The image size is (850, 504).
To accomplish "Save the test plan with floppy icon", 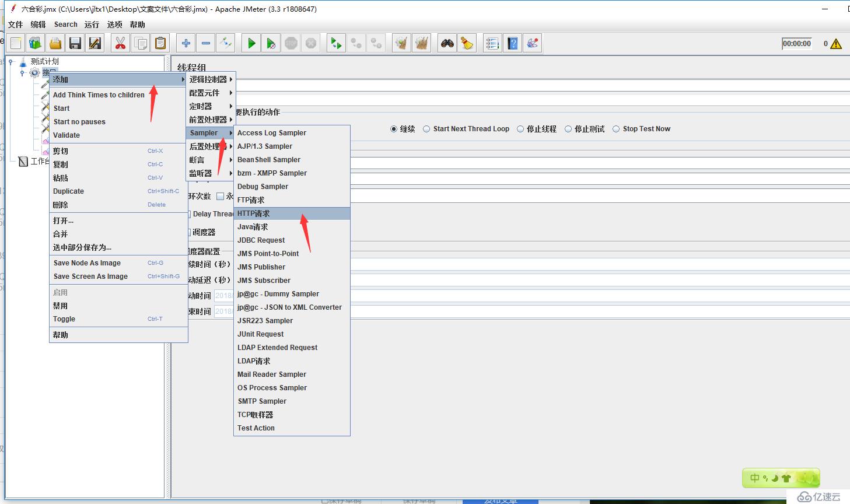I will [x=75, y=43].
